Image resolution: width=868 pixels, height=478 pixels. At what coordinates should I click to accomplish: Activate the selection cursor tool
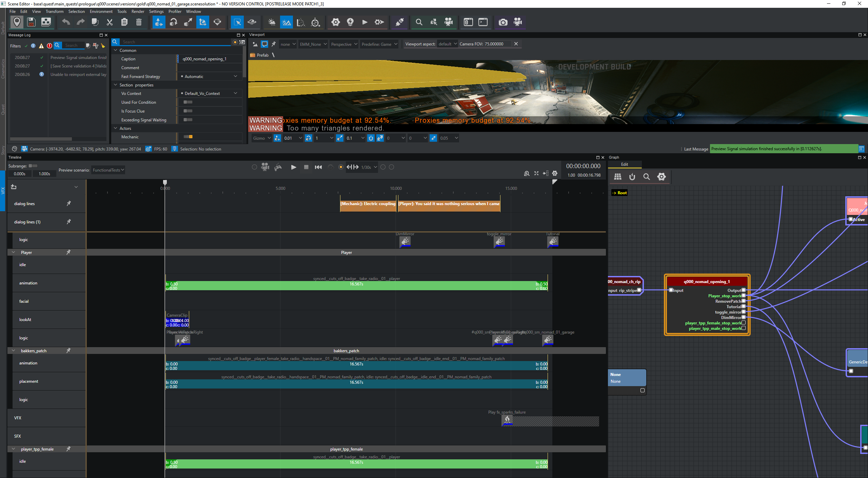pyautogui.click(x=237, y=22)
